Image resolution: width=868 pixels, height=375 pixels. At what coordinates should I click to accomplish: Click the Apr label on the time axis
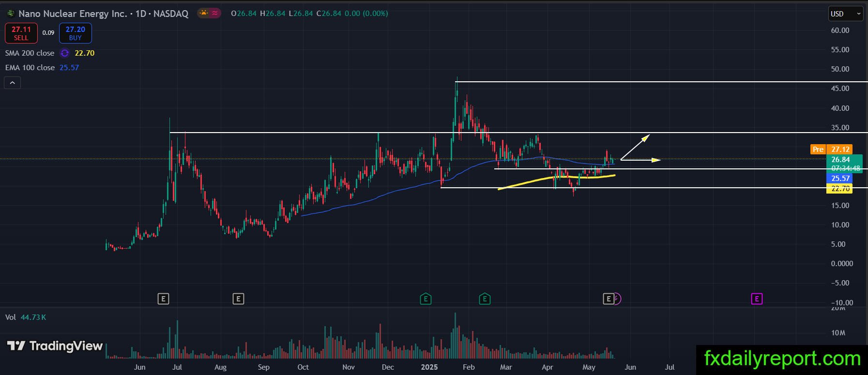(548, 367)
